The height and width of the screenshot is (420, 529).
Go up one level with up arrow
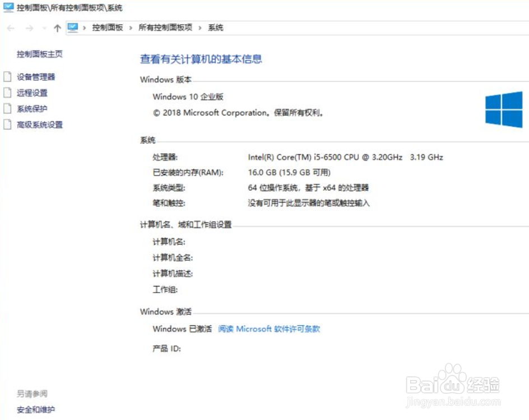57,29
